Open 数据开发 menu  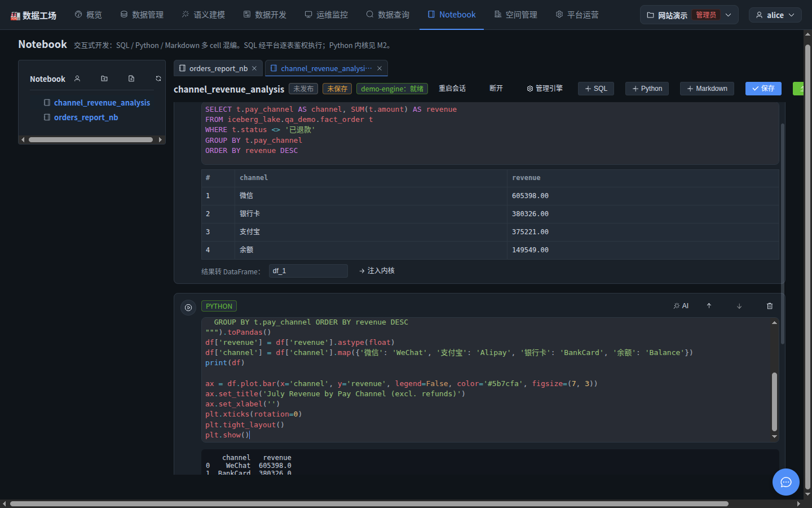pos(265,15)
